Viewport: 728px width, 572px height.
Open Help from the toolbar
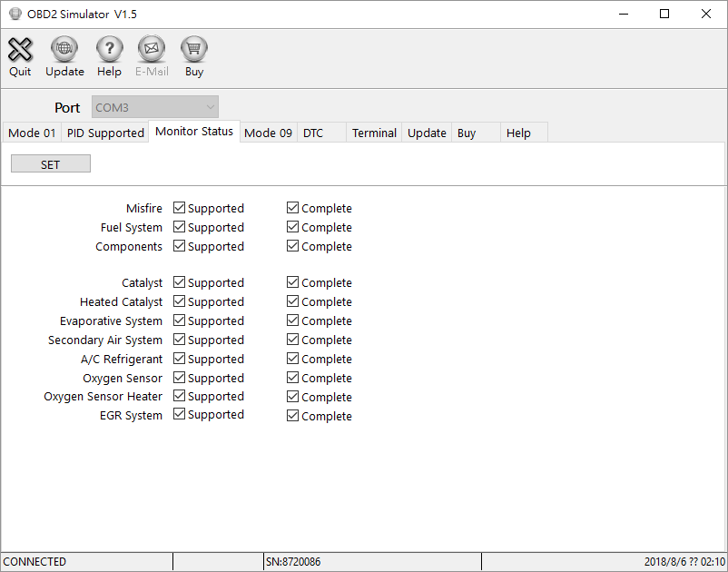[x=109, y=50]
